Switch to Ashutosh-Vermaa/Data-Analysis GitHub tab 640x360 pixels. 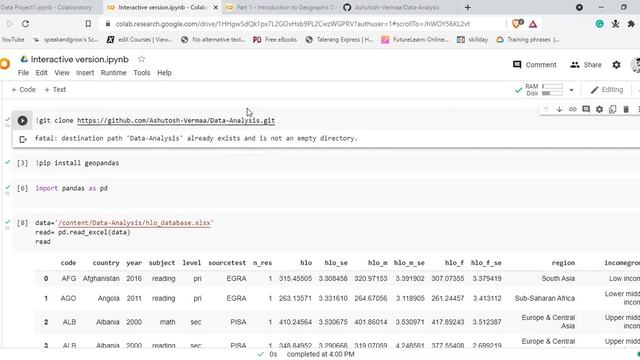(396, 7)
